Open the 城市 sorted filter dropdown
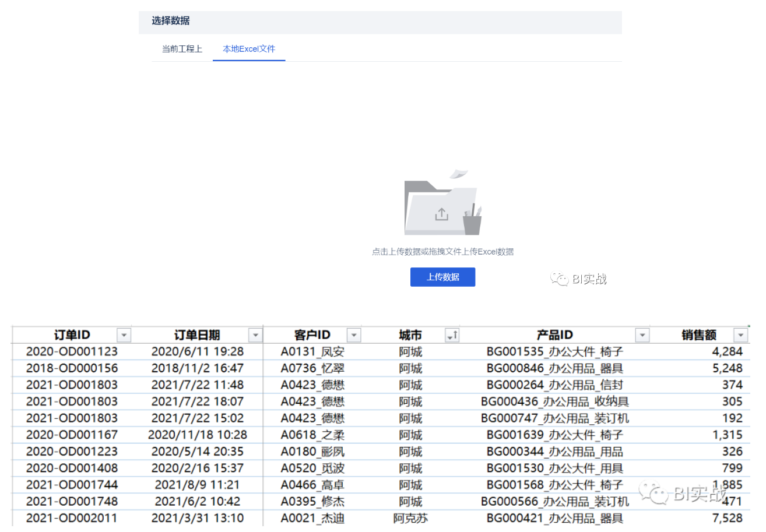The height and width of the screenshot is (532, 766). (x=452, y=335)
